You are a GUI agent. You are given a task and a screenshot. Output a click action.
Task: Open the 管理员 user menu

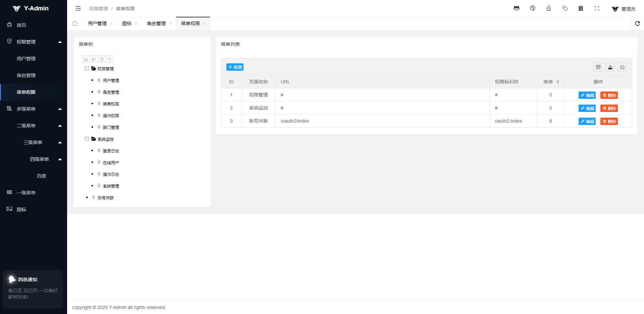624,9
